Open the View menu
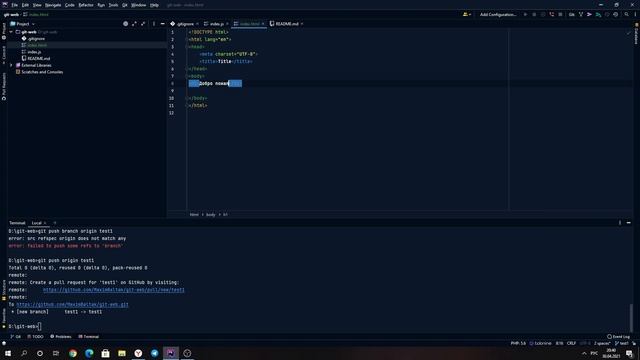The image size is (640, 360). [x=37, y=5]
